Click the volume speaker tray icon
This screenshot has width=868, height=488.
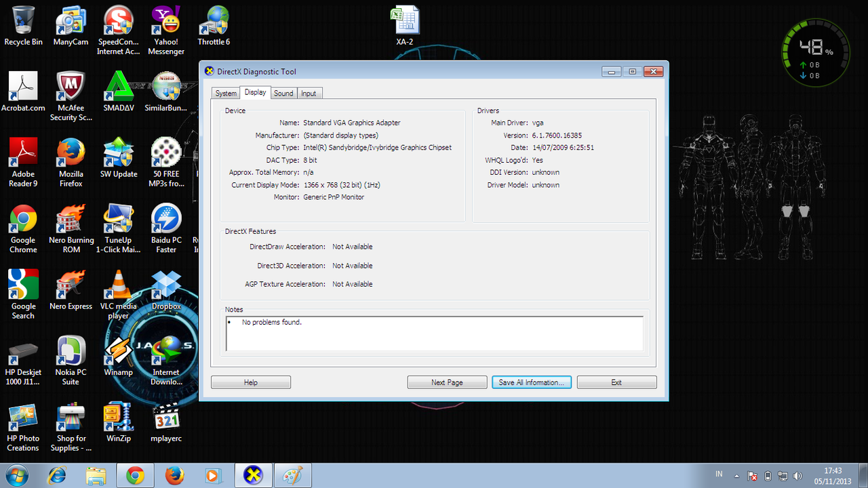click(x=797, y=476)
